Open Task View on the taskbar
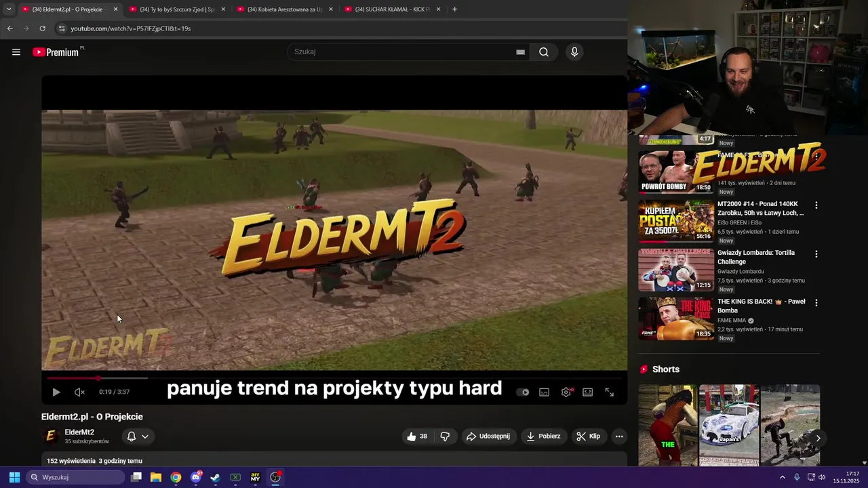868x488 pixels. click(136, 477)
